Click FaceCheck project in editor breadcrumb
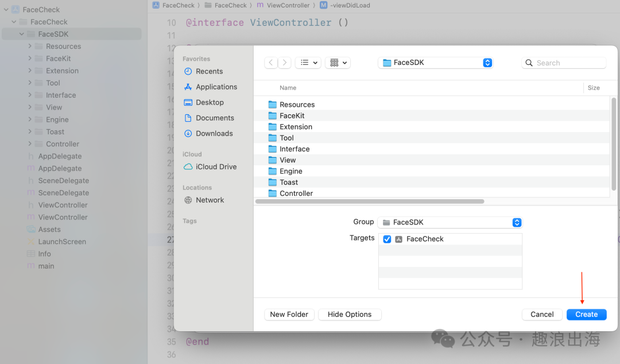The image size is (620, 364). coord(173,5)
